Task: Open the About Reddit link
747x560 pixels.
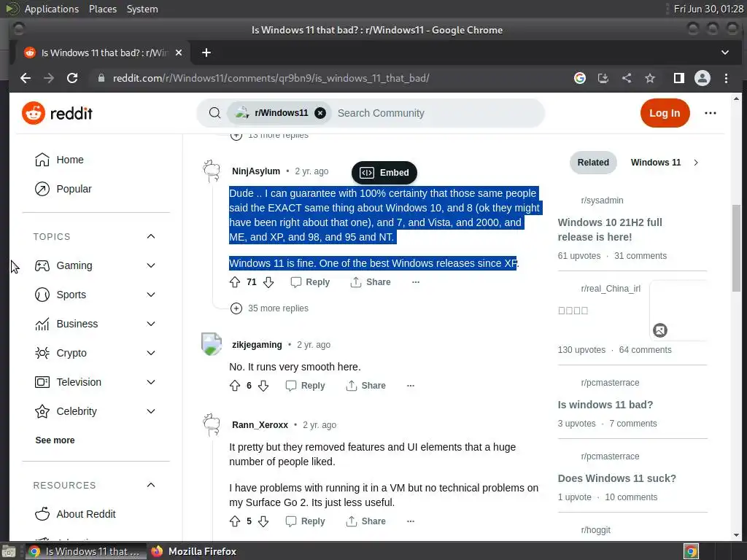Action: (x=86, y=514)
